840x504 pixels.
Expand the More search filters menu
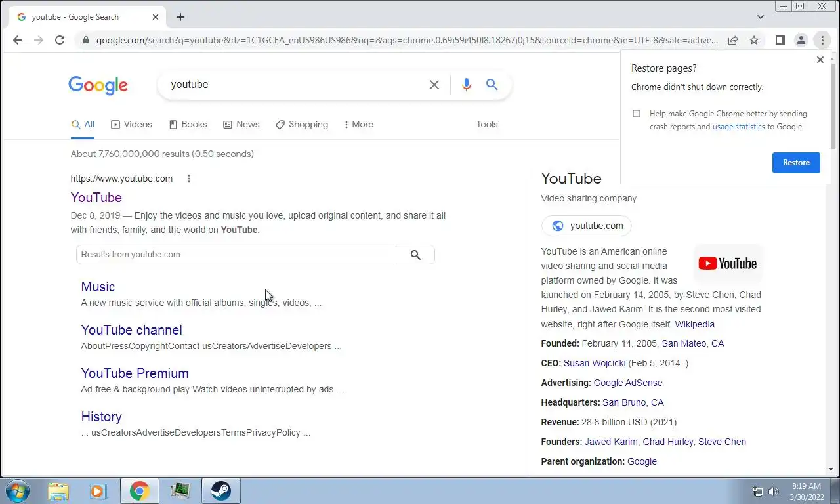[359, 124]
